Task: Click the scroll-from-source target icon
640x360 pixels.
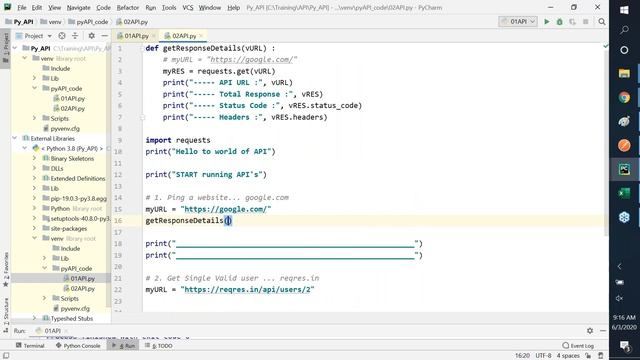Action: [62, 36]
